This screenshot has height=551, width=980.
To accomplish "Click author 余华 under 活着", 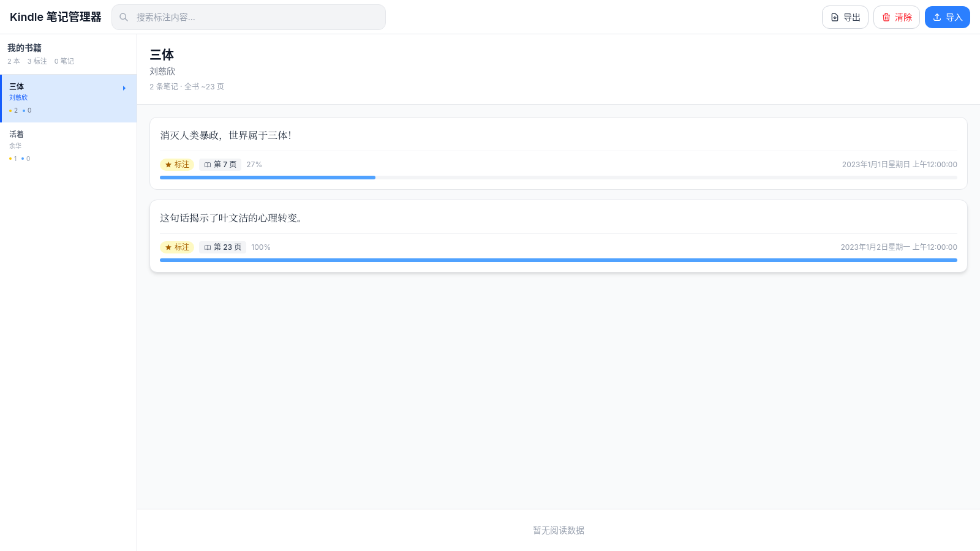I will click(x=15, y=146).
